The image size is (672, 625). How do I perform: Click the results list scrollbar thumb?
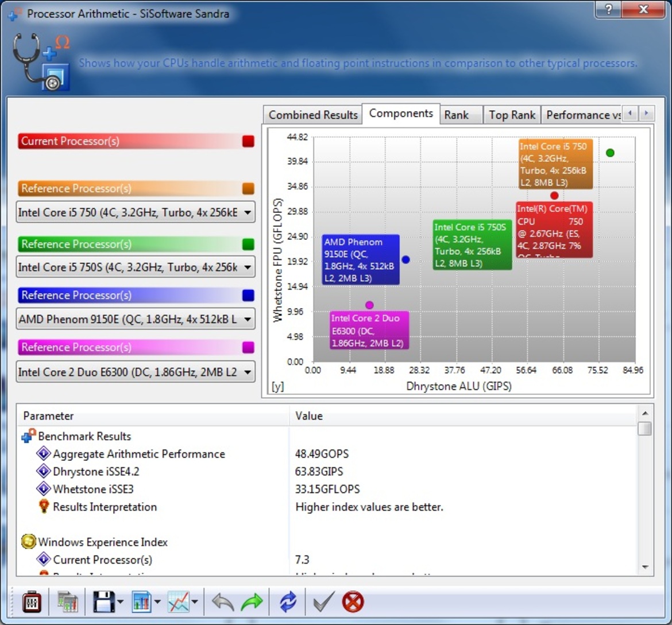point(644,428)
